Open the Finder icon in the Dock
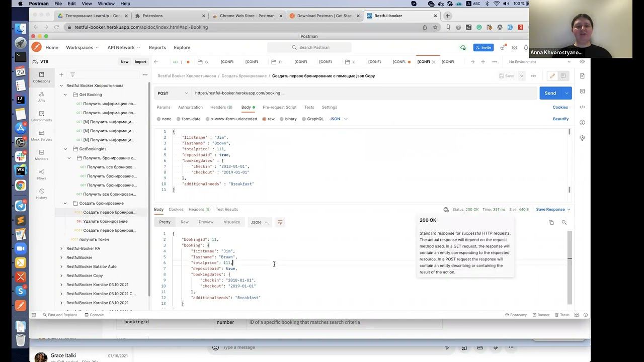 pos(21,29)
